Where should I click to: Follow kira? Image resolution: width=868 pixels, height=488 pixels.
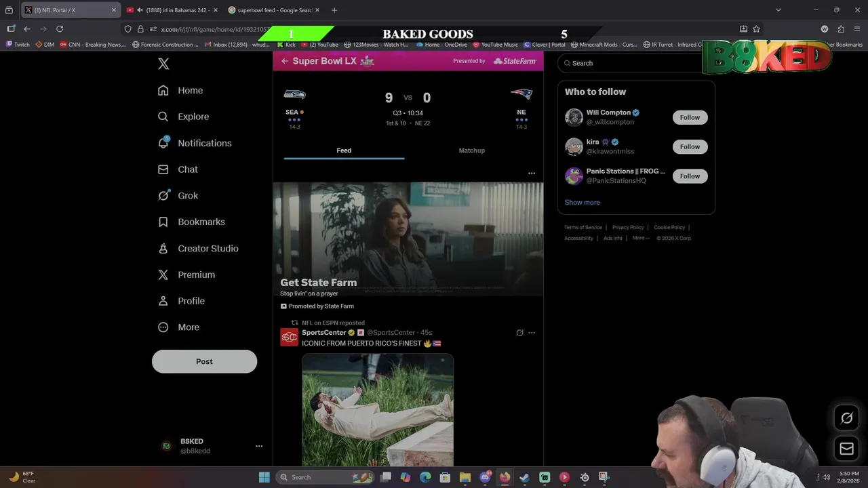click(x=690, y=146)
